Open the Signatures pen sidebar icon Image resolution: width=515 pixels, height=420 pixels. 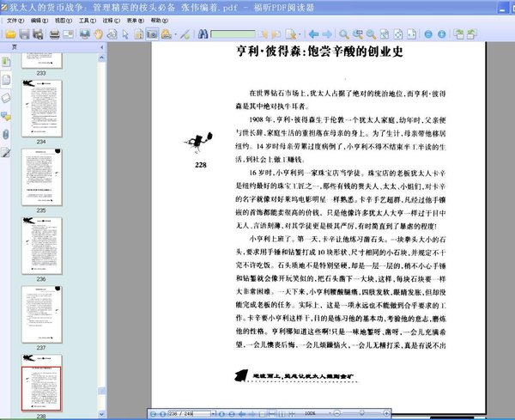tap(7, 153)
